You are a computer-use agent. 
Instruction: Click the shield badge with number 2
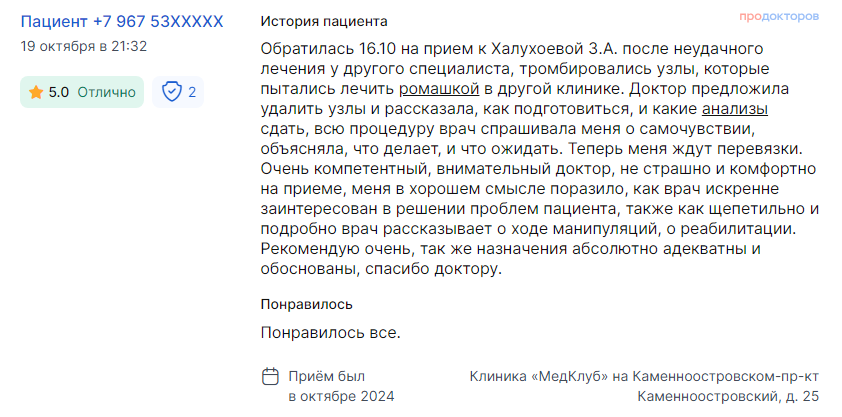(x=178, y=92)
